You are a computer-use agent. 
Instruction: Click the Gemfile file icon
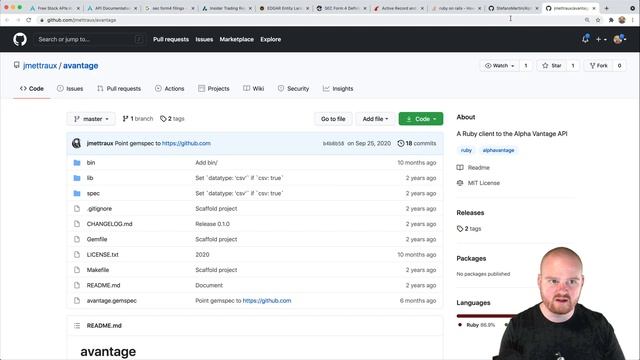pos(77,239)
